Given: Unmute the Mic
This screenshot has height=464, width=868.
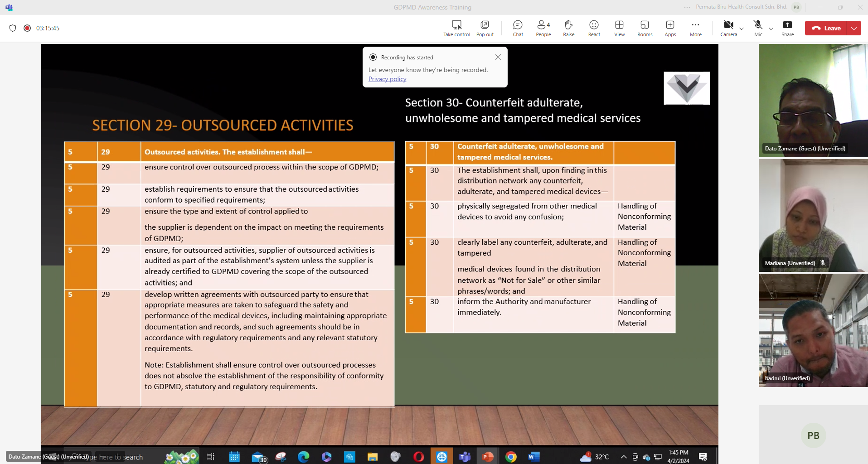Looking at the screenshot, I should [x=758, y=28].
